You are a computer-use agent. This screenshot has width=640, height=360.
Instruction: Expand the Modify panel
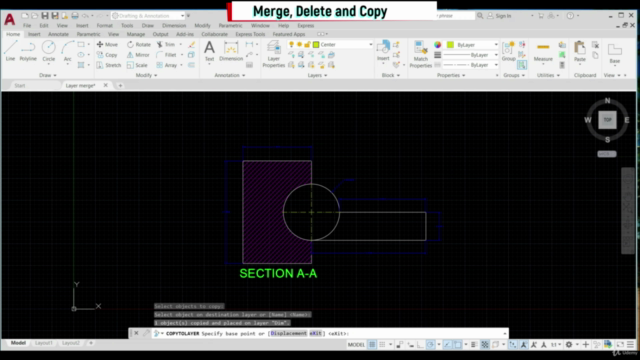(146, 75)
